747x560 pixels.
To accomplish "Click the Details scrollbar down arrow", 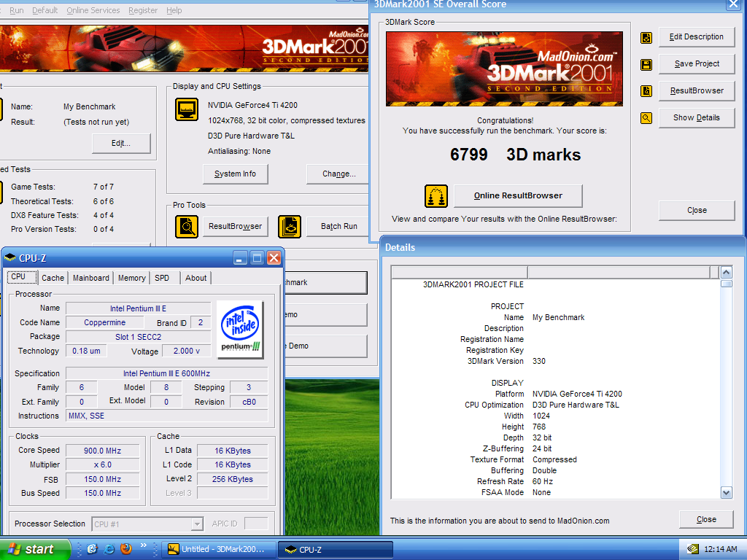I will (x=726, y=493).
